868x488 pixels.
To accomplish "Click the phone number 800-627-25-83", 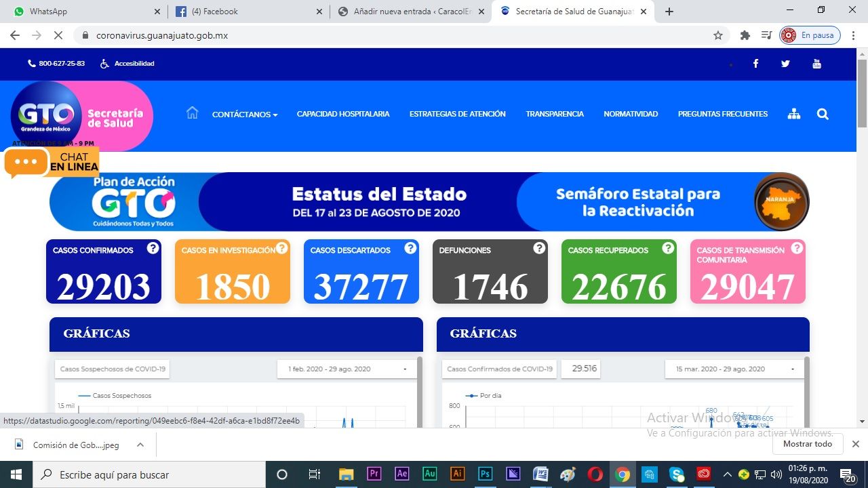I will click(56, 64).
